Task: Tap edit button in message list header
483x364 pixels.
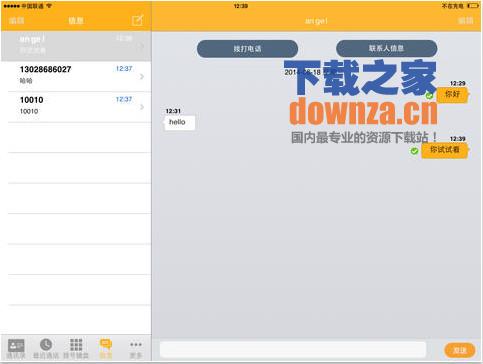Action: click(17, 21)
